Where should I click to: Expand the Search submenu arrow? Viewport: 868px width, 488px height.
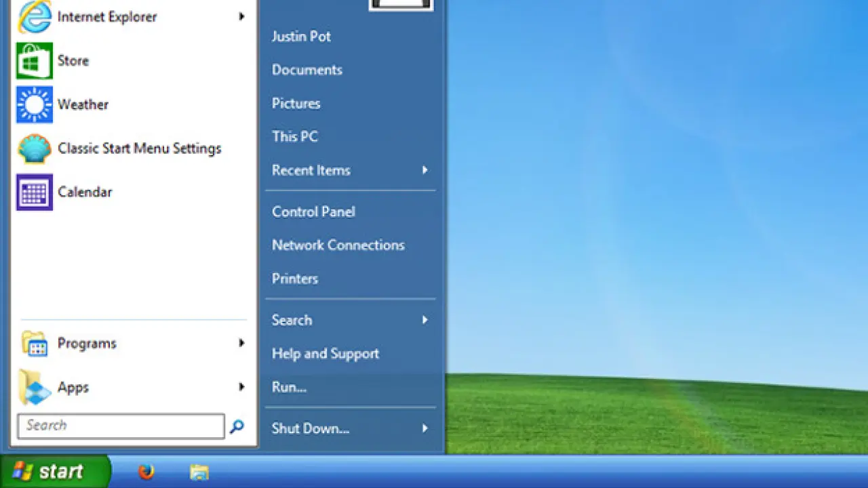425,320
